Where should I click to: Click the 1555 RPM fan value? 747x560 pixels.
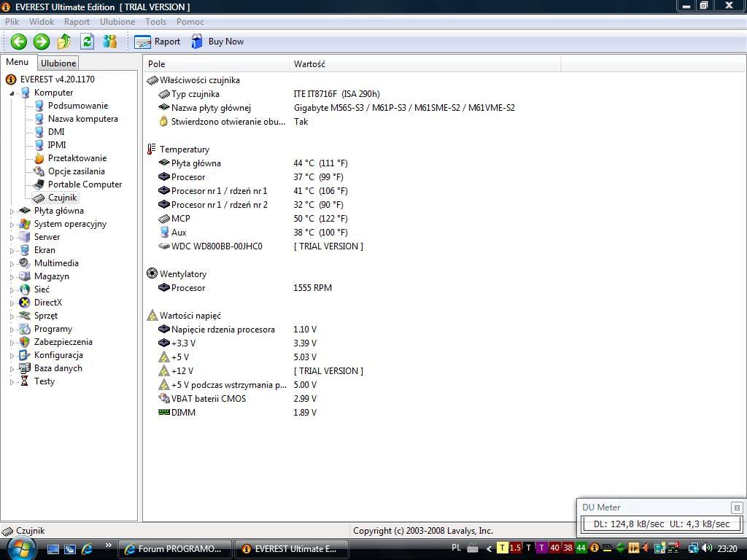pyautogui.click(x=312, y=288)
